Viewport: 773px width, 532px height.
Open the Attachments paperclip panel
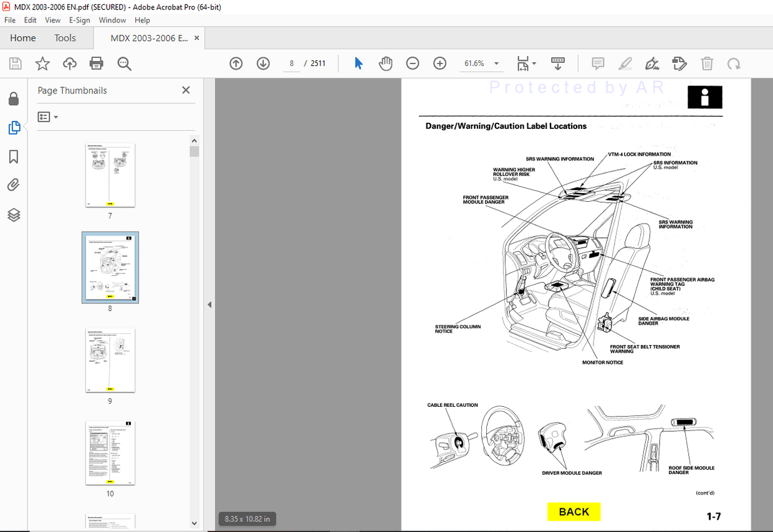pyautogui.click(x=14, y=185)
